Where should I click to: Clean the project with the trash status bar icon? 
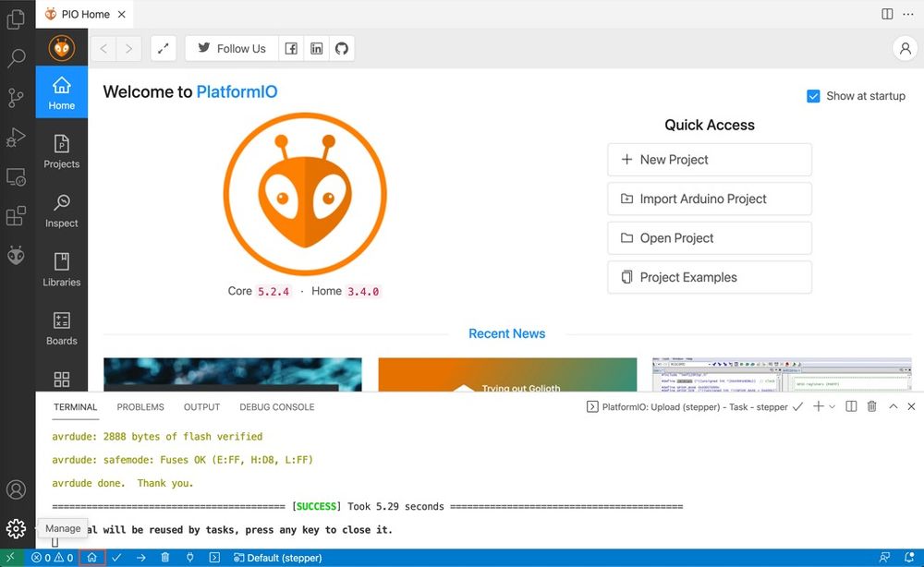pos(164,557)
